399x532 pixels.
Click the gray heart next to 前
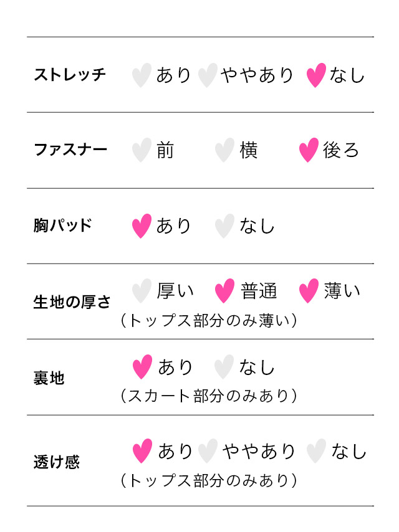click(x=142, y=150)
